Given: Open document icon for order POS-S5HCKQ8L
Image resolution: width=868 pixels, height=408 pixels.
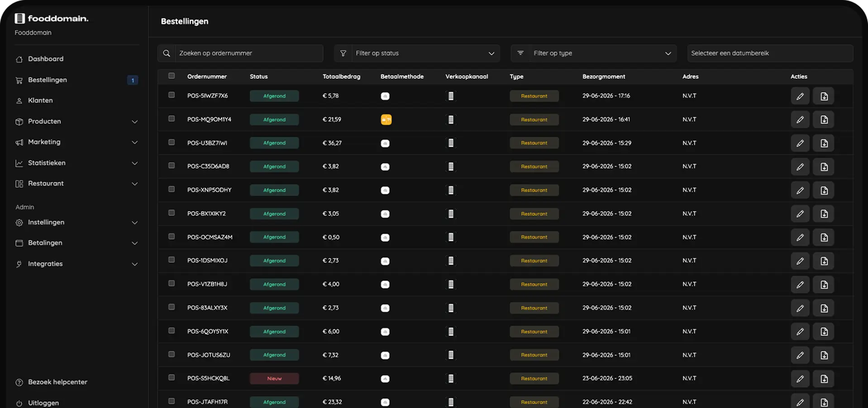Looking at the screenshot, I should (824, 379).
